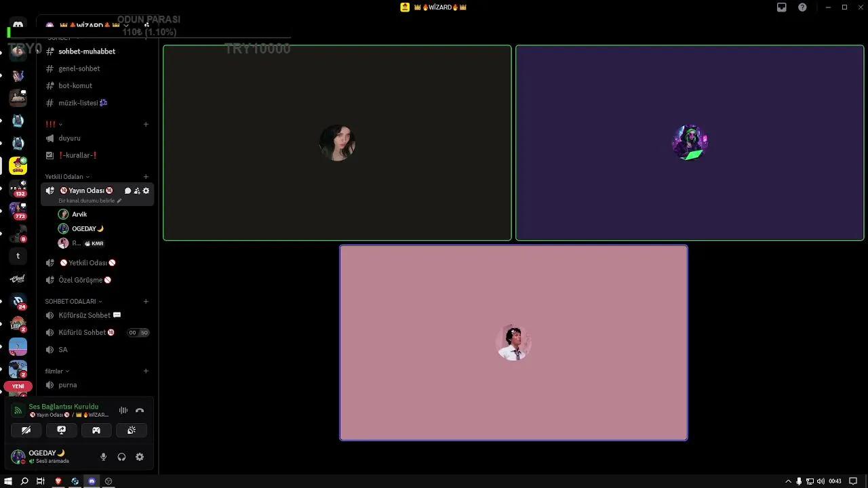Set channel status via pencil icon
Image resolution: width=868 pixels, height=488 pixels.
[x=119, y=201]
